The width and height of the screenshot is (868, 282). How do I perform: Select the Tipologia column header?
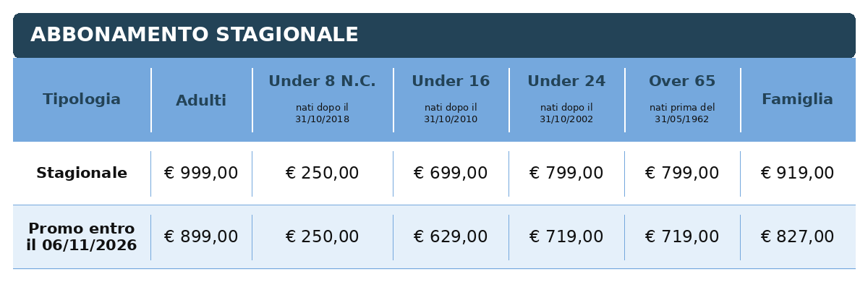(x=82, y=100)
